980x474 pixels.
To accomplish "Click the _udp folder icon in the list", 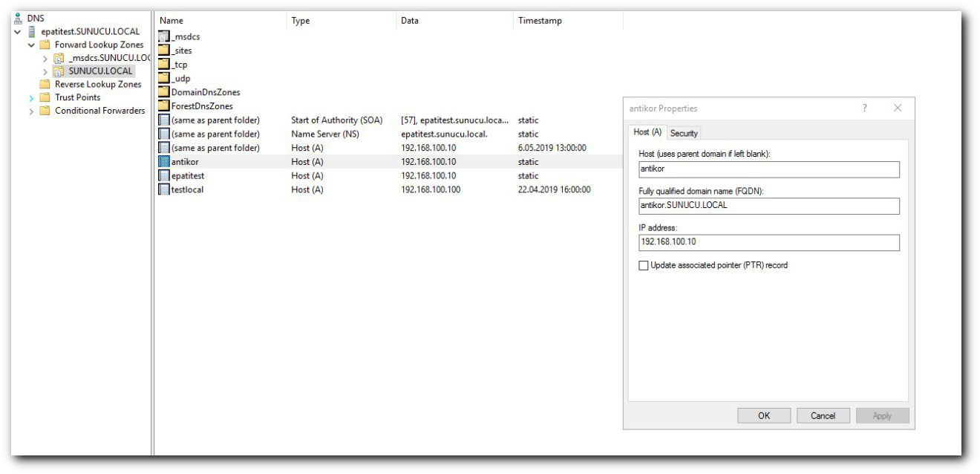I will tap(164, 78).
